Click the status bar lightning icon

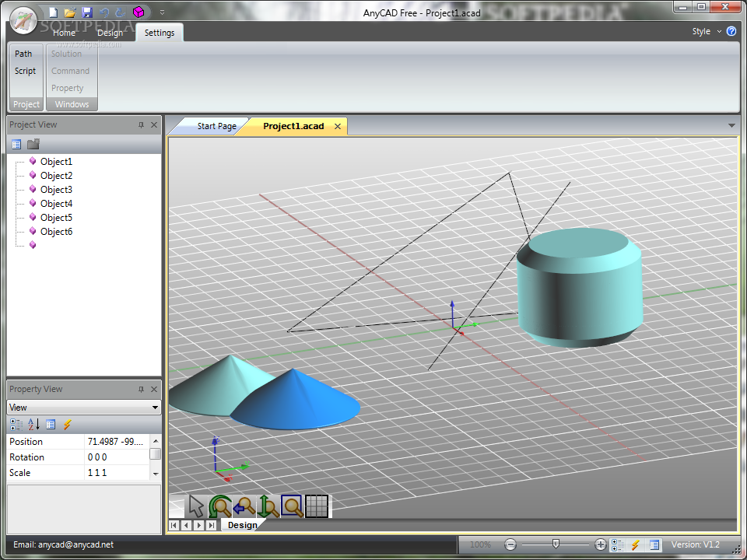pos(636,544)
